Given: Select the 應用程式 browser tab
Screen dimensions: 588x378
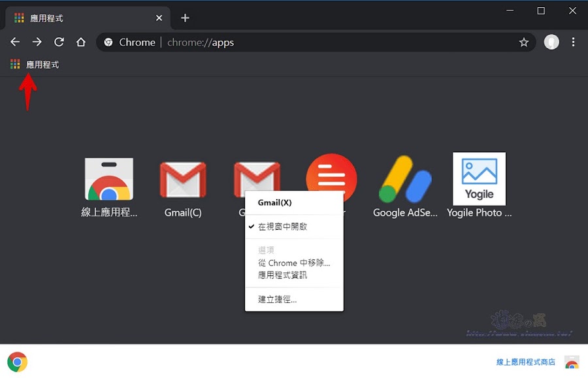Looking at the screenshot, I should pos(86,18).
